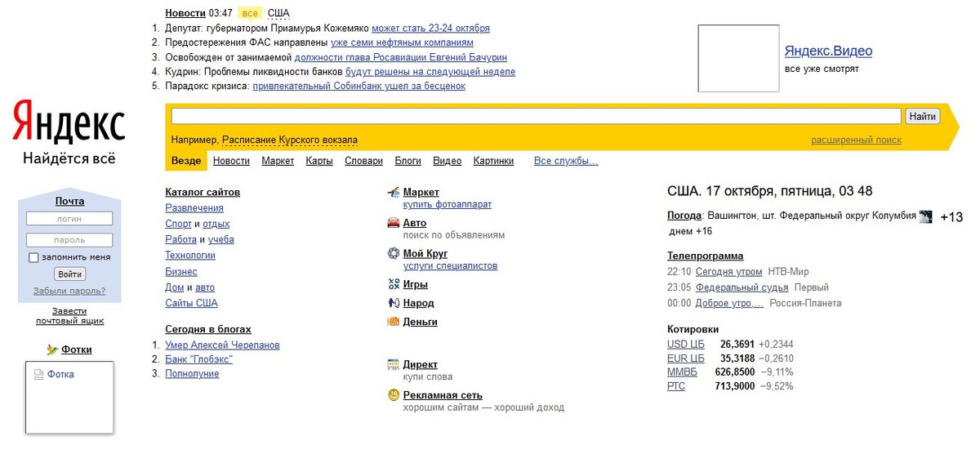This screenshot has width=980, height=463.
Task: Click the Забыли пароль? link
Action: pyautogui.click(x=69, y=291)
